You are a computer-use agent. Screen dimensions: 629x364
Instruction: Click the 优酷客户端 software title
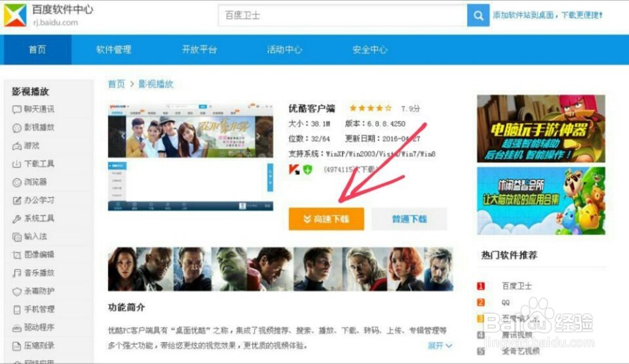pos(312,108)
